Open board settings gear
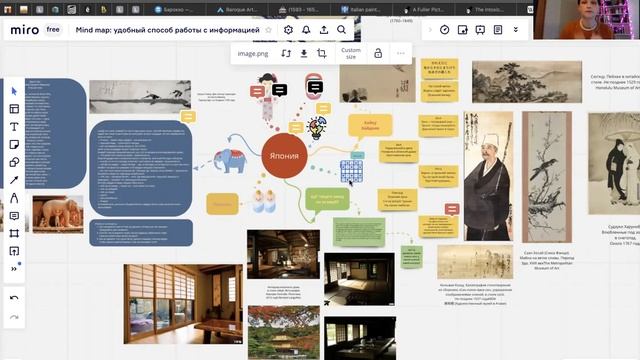The width and height of the screenshot is (640, 360). coord(288,30)
